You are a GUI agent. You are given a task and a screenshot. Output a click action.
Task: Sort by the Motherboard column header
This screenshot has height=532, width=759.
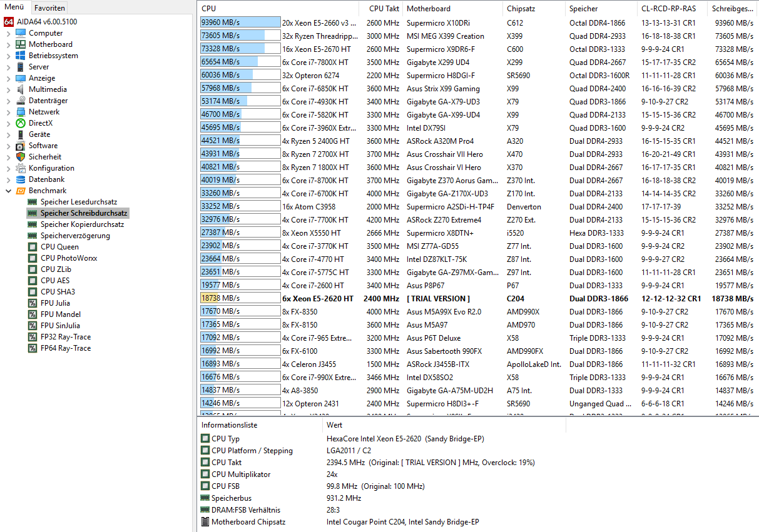452,9
